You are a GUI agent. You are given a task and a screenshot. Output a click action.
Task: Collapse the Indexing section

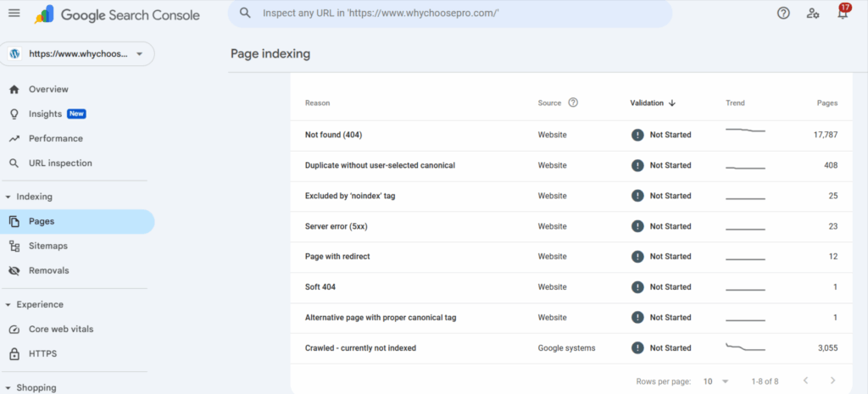8,197
